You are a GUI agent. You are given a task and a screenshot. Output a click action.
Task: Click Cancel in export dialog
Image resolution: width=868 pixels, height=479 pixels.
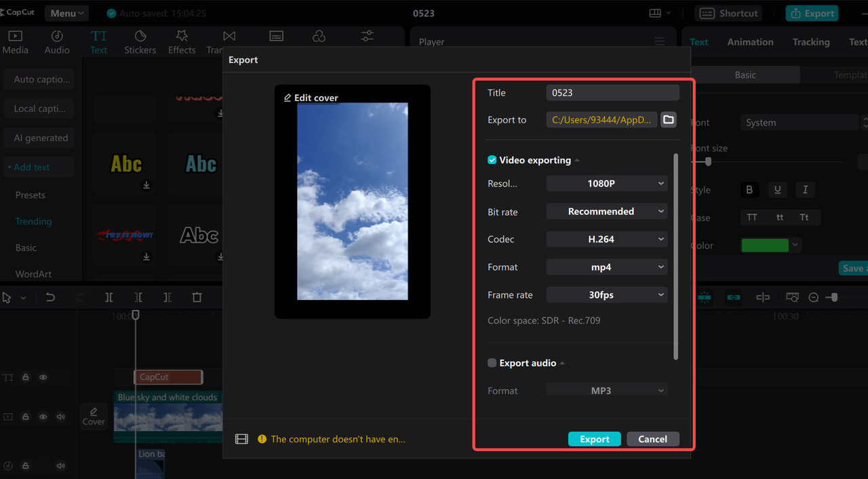(652, 439)
